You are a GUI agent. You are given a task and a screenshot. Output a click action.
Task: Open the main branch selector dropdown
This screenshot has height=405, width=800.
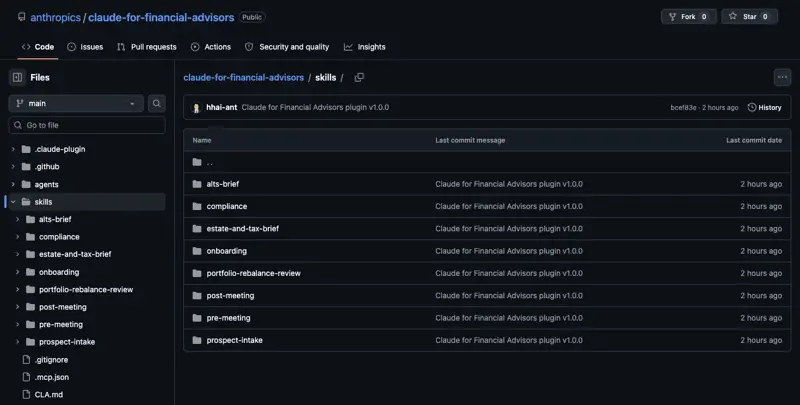click(76, 104)
